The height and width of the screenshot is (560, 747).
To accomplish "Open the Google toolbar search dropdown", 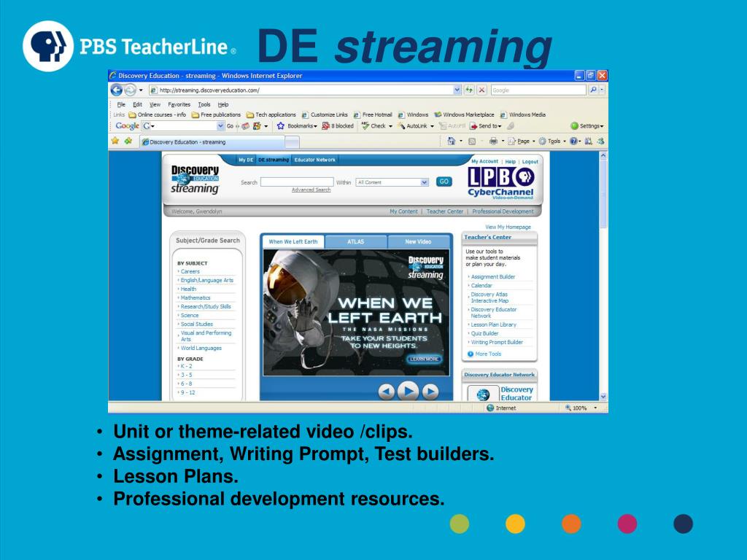I will [x=220, y=125].
